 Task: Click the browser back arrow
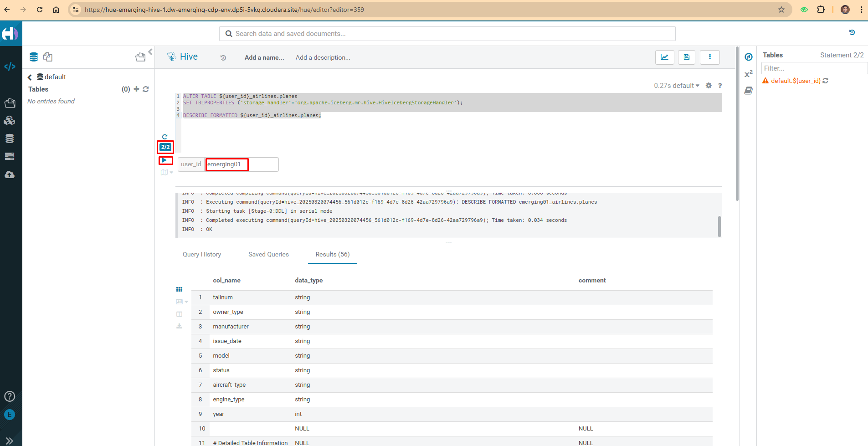[7, 10]
